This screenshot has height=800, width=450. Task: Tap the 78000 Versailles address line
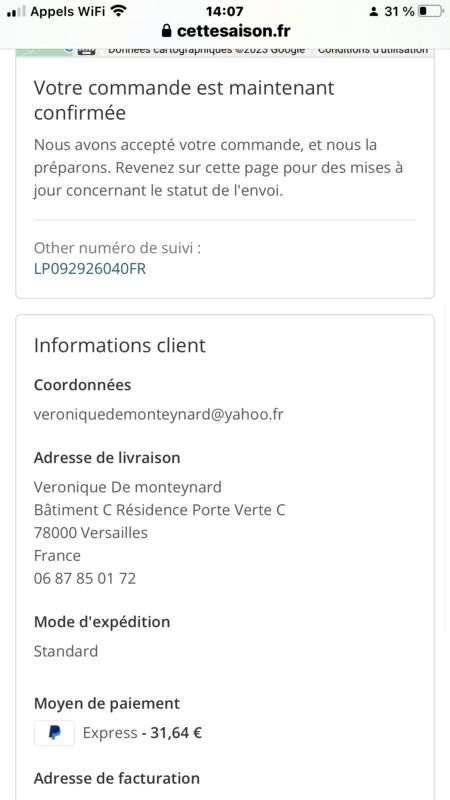(x=91, y=533)
